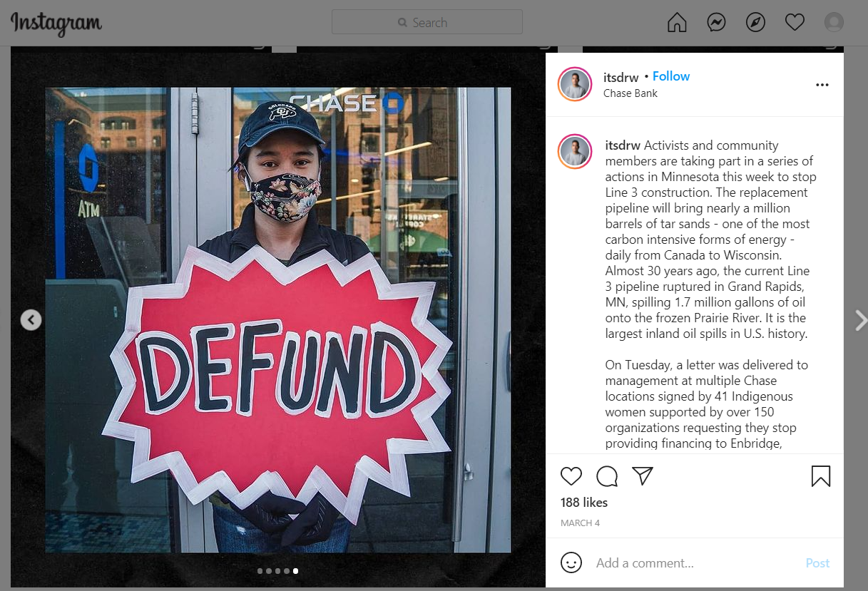The width and height of the screenshot is (868, 591).
Task: Open the Messenger direct messages icon
Action: pos(716,23)
